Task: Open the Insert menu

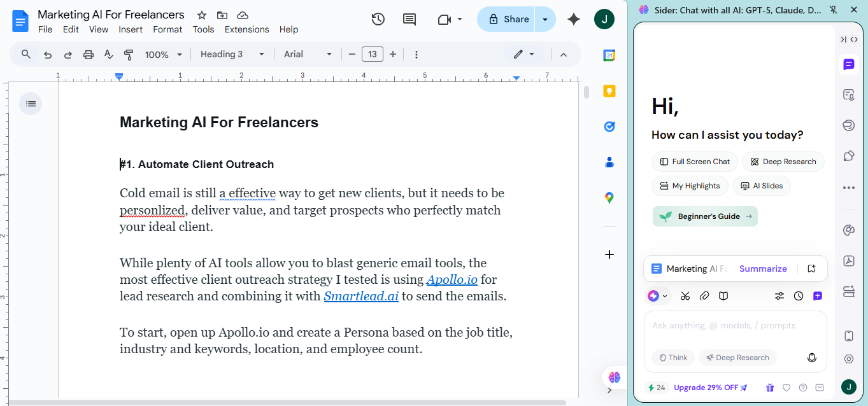Action: [131, 29]
